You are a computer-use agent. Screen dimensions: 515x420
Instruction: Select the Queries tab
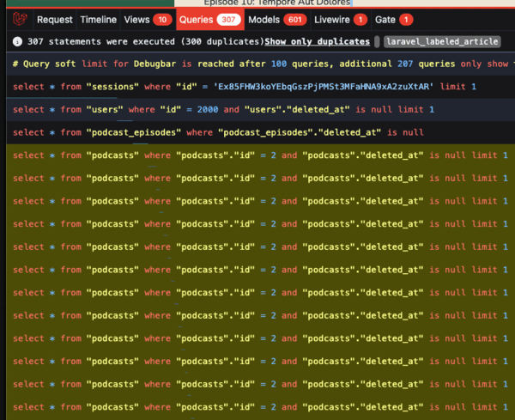[210, 20]
